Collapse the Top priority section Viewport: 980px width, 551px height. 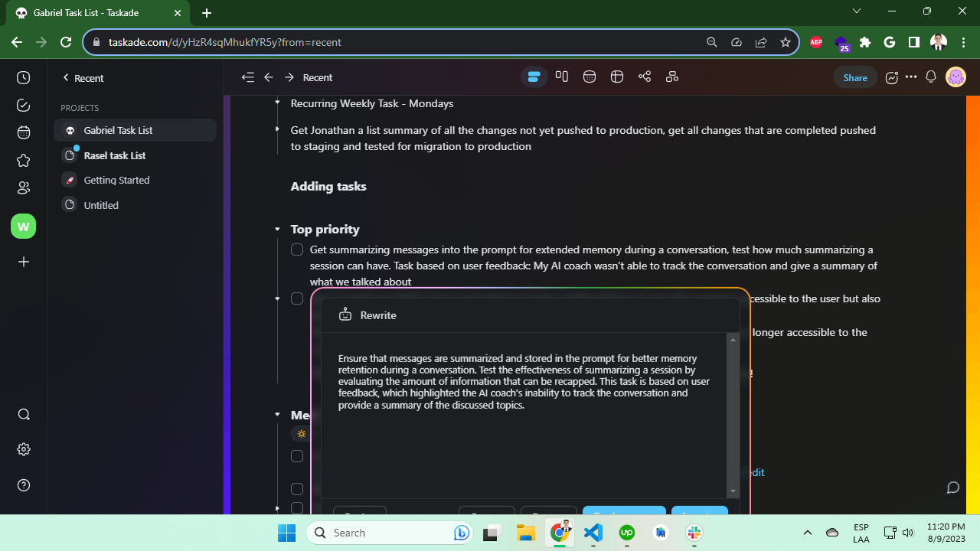[x=277, y=230]
